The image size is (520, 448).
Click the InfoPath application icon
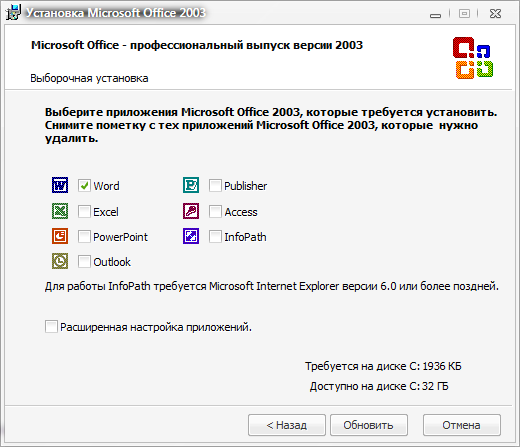pyautogui.click(x=191, y=236)
